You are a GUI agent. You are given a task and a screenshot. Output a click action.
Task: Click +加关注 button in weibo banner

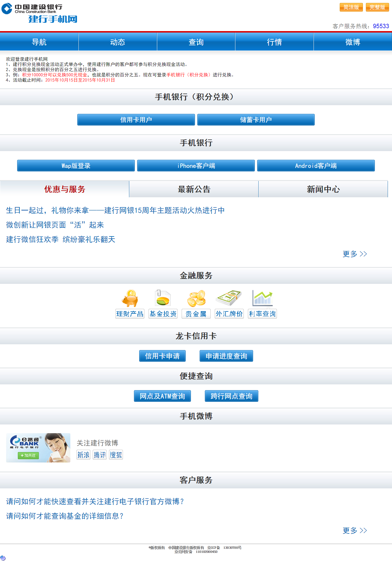click(28, 456)
